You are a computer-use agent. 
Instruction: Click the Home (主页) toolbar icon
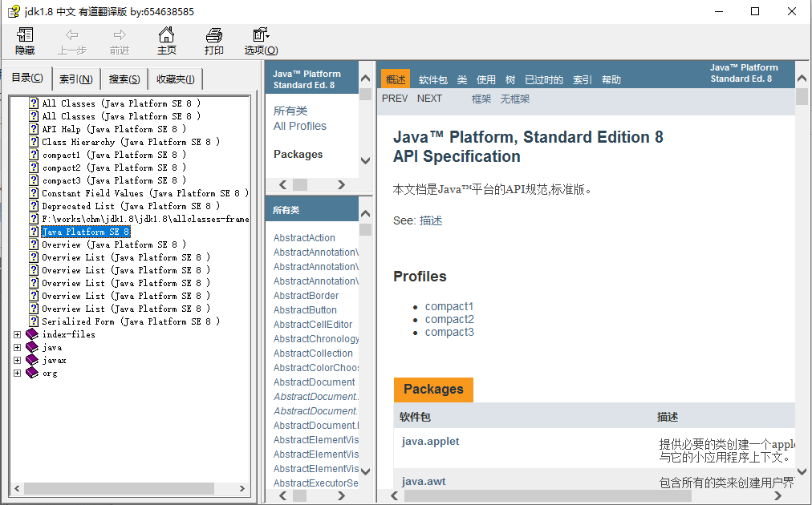point(166,35)
